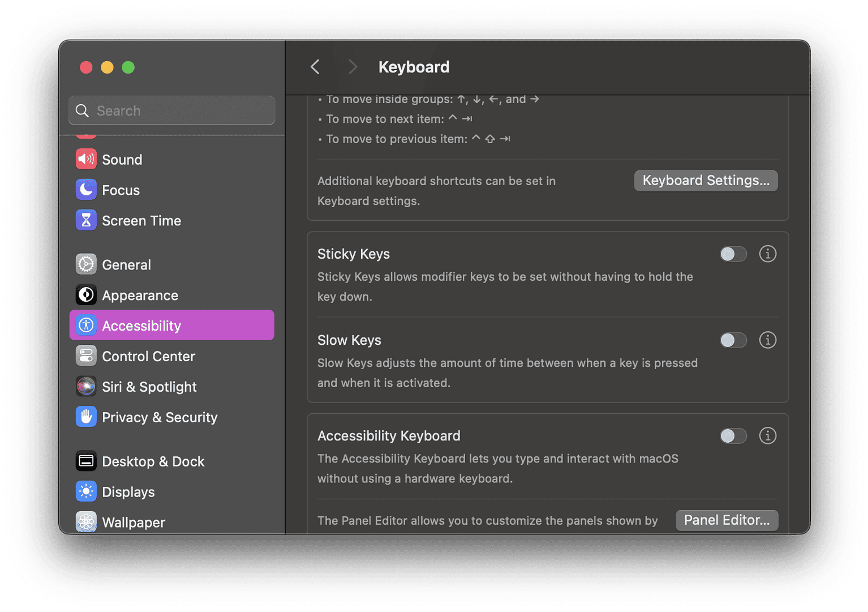Open Sound settings via its speaker icon
Viewport: 868px width, 612px height.
click(86, 159)
